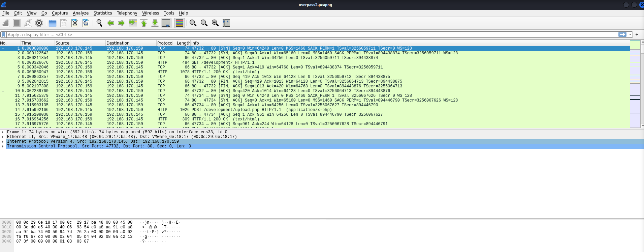Apply the display filter arrow button
This screenshot has width=644, height=252.
tap(622, 34)
